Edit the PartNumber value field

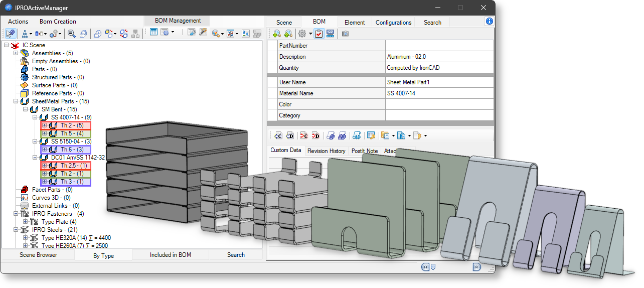pos(439,46)
